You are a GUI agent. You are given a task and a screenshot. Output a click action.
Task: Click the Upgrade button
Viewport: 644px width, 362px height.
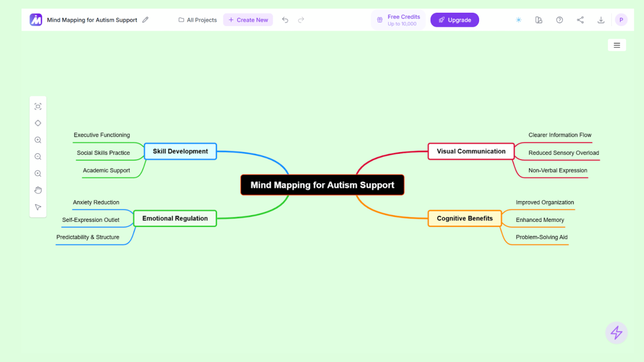point(454,20)
